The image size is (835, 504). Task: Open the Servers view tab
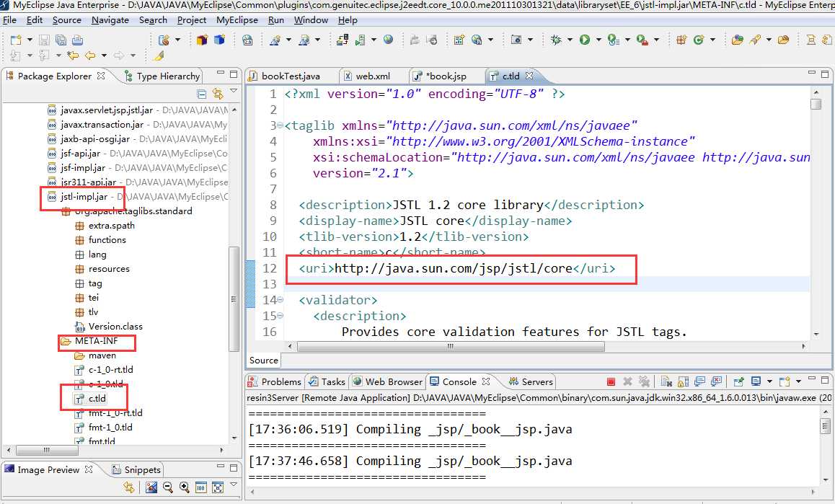click(x=531, y=381)
